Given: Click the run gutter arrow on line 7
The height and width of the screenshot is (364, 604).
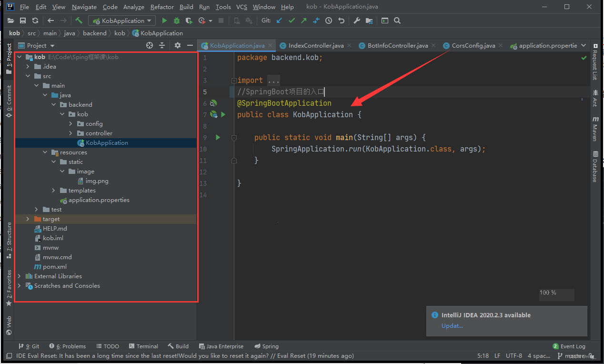Looking at the screenshot, I should coord(223,114).
